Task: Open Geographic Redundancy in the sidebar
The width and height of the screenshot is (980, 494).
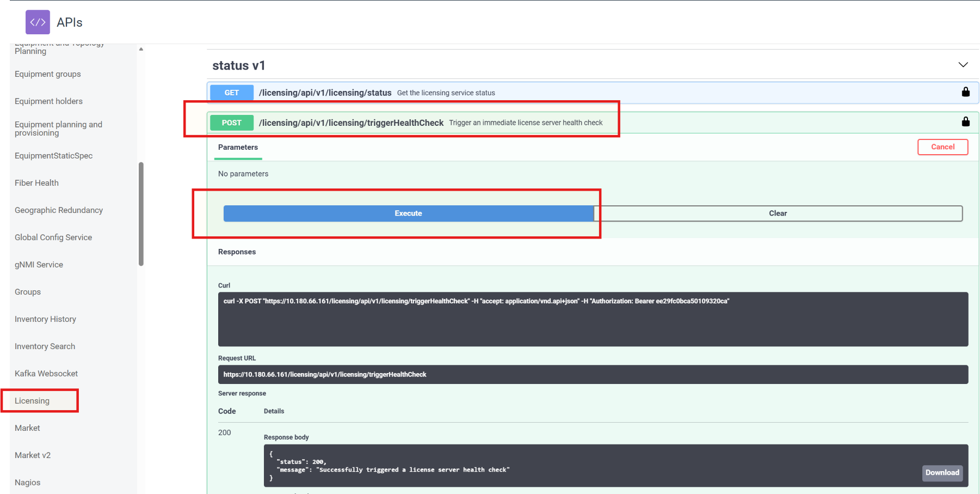Action: [x=59, y=210]
